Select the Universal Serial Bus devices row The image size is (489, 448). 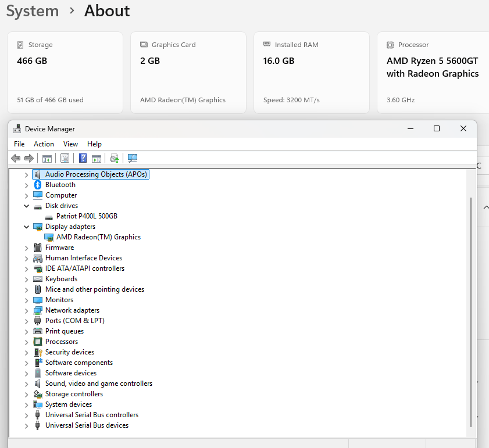(x=87, y=425)
